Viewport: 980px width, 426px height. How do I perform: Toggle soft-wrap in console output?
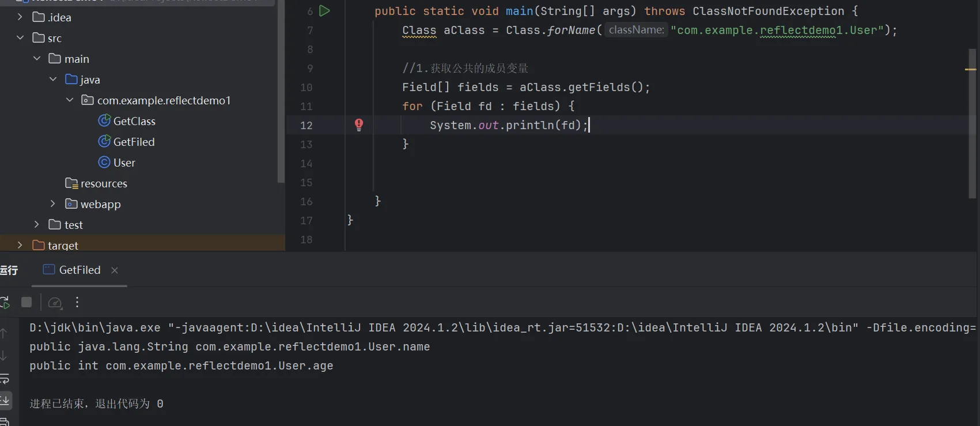(5, 379)
